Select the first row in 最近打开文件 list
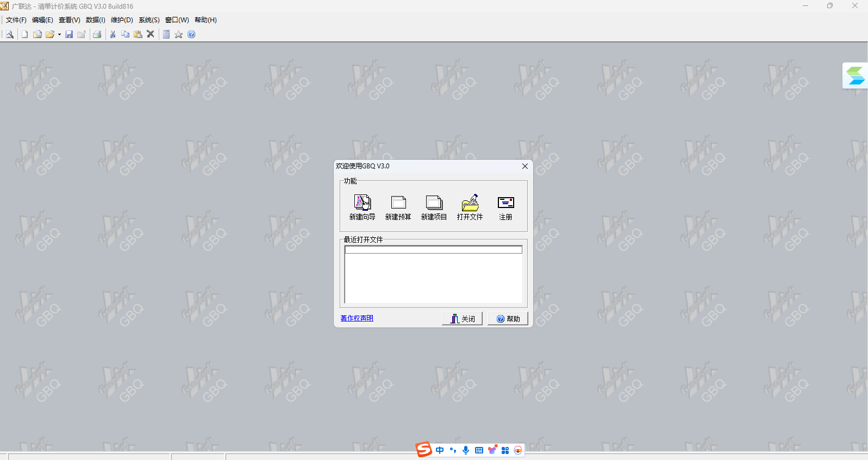The width and height of the screenshot is (868, 460). (x=433, y=250)
